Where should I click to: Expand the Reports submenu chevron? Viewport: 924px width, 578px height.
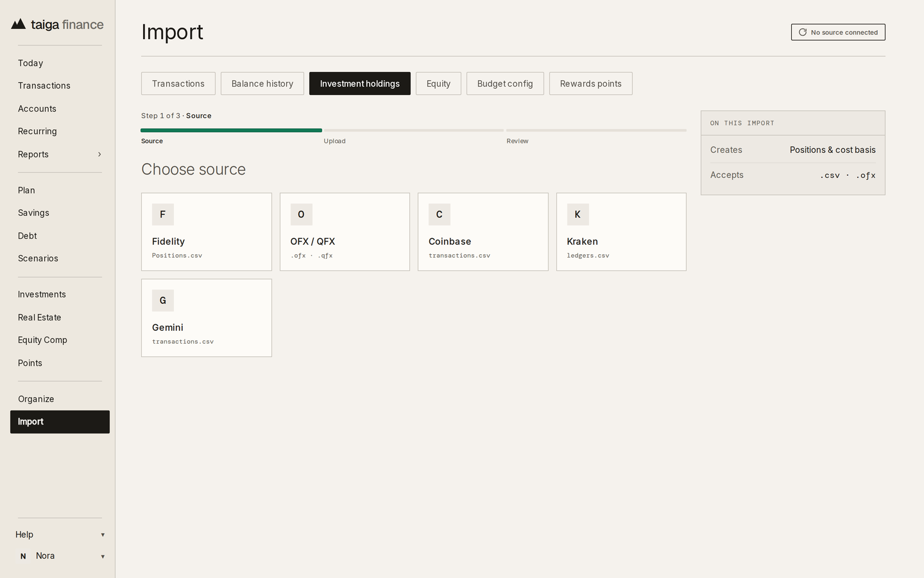coord(99,154)
